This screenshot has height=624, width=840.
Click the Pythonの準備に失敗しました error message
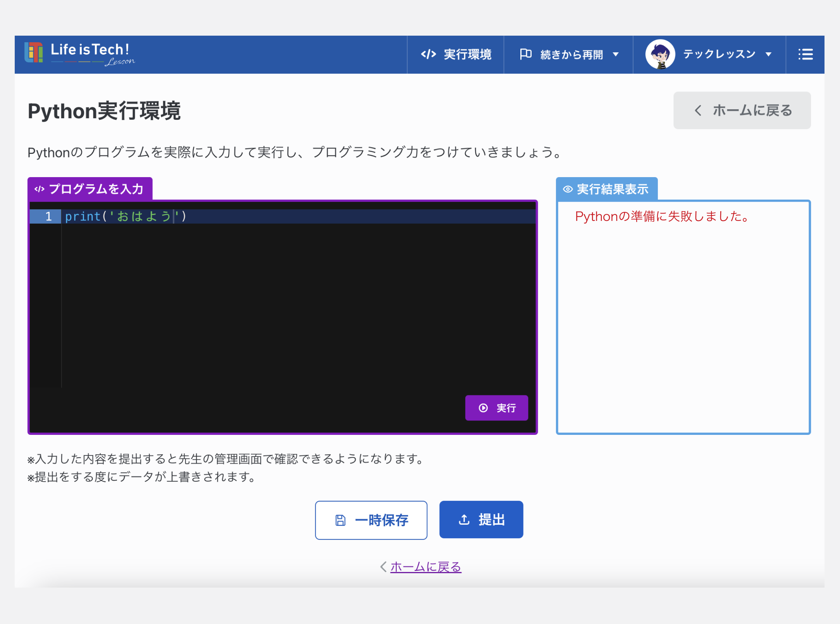[663, 216]
